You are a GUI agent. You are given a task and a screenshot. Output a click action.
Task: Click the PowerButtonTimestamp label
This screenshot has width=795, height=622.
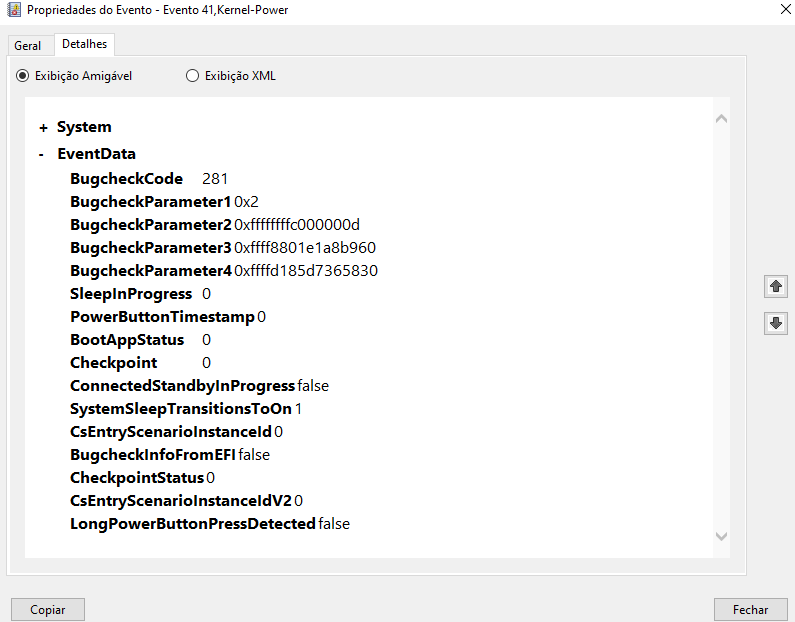pyautogui.click(x=162, y=317)
